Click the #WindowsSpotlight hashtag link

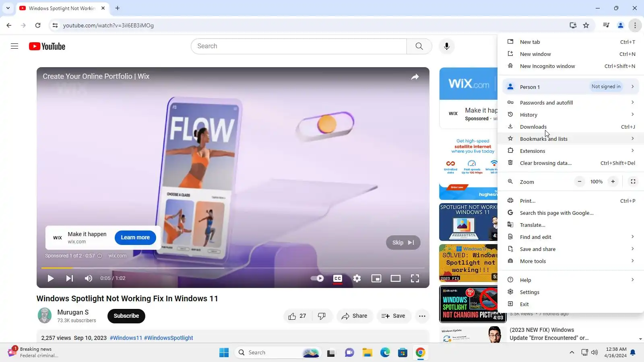(x=169, y=338)
